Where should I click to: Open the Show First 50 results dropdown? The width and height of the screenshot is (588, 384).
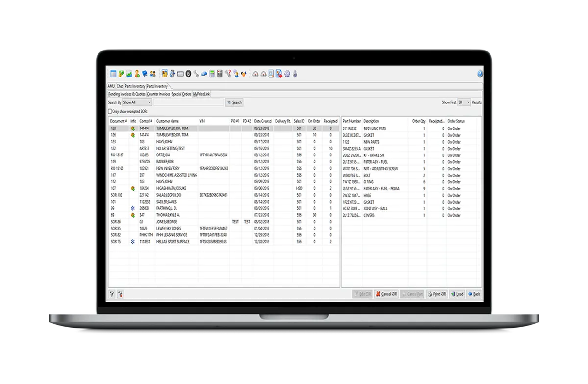[x=464, y=102]
